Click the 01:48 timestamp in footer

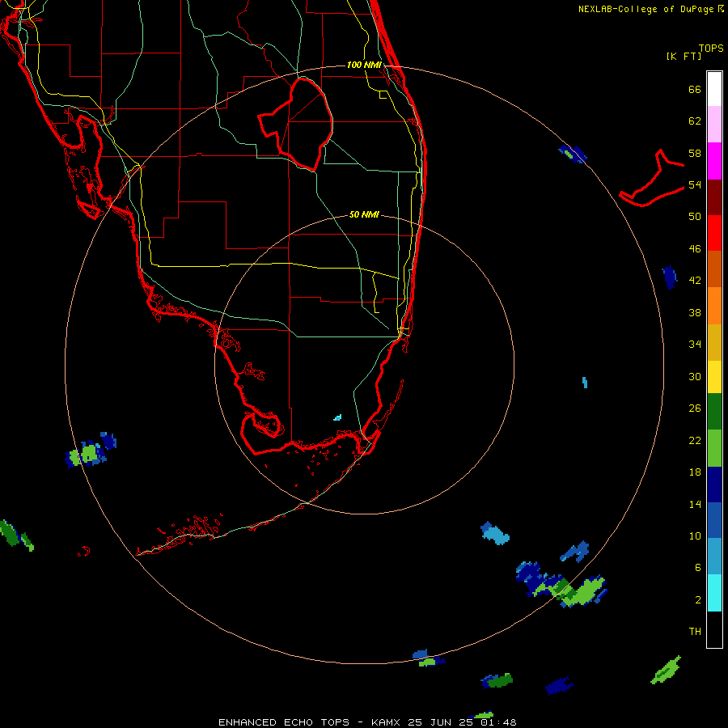tap(499, 722)
